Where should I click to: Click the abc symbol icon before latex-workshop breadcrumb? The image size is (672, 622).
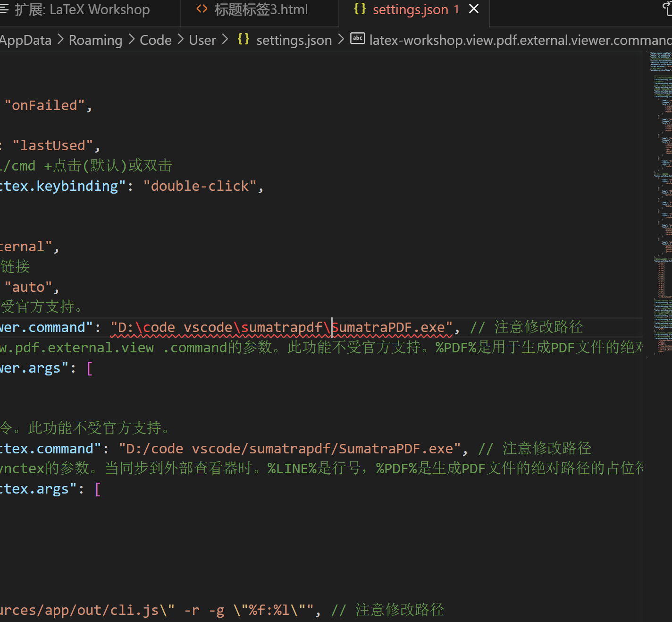click(357, 38)
